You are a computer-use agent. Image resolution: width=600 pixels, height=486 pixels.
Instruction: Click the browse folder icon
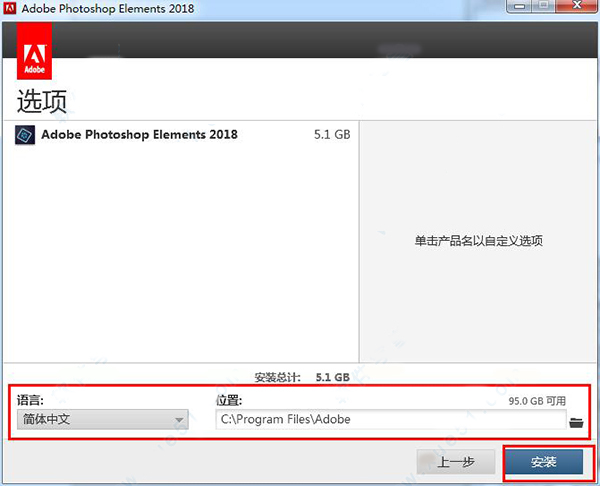(x=576, y=422)
